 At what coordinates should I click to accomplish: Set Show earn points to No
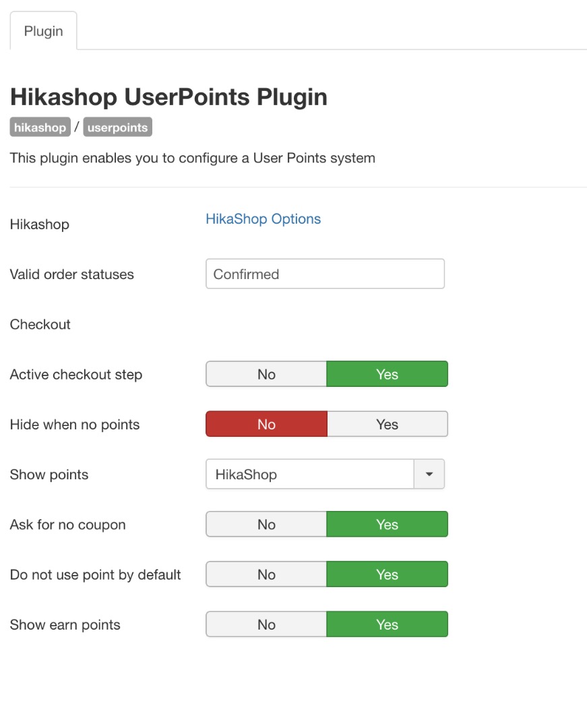tap(266, 625)
